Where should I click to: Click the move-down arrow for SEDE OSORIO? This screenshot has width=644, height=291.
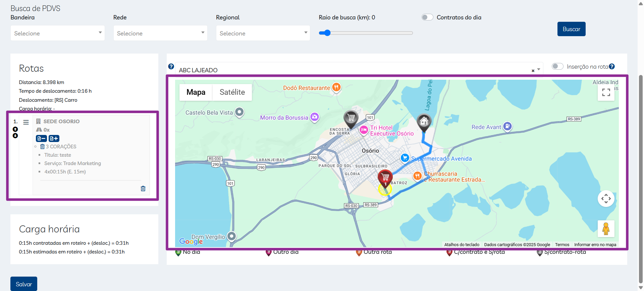(15, 136)
